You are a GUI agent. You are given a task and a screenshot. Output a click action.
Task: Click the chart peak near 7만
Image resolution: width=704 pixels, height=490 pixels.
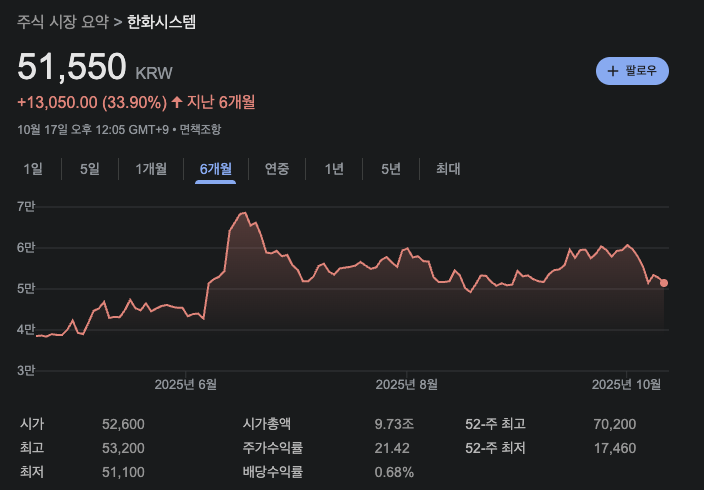(242, 213)
